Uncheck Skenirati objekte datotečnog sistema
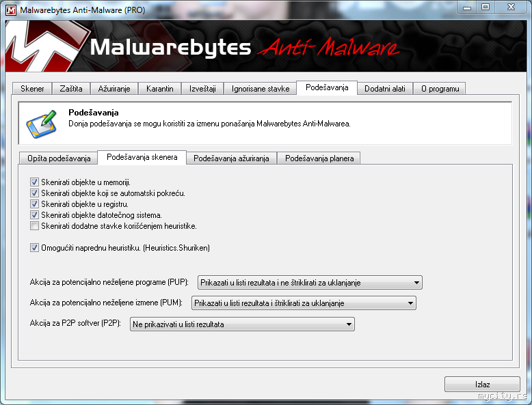The image size is (532, 405). pos(34,214)
